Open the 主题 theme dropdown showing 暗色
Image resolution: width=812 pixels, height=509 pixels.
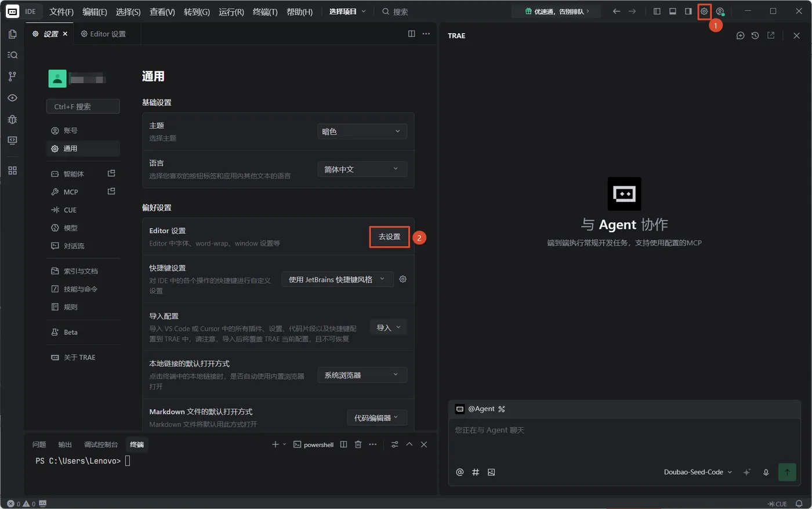(x=362, y=132)
